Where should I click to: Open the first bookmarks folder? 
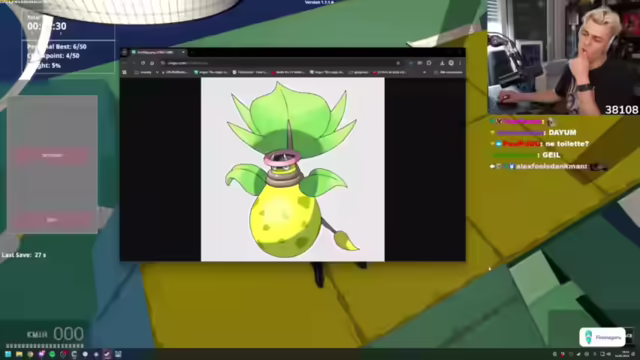(x=143, y=72)
